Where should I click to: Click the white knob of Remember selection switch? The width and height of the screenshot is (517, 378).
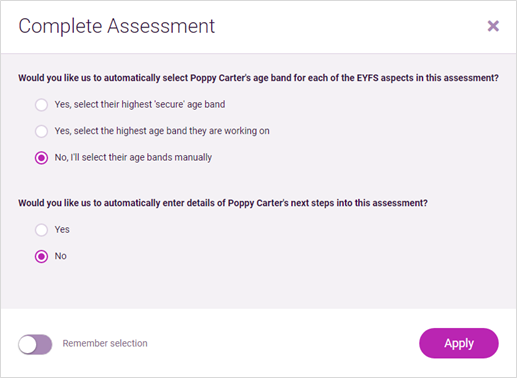tap(28, 344)
